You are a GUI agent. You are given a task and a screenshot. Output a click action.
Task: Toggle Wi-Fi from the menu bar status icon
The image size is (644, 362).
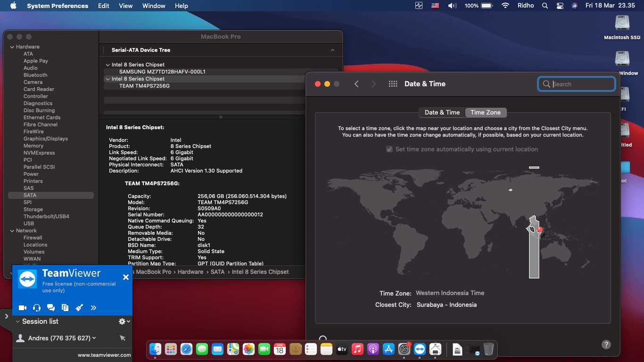[x=505, y=6]
